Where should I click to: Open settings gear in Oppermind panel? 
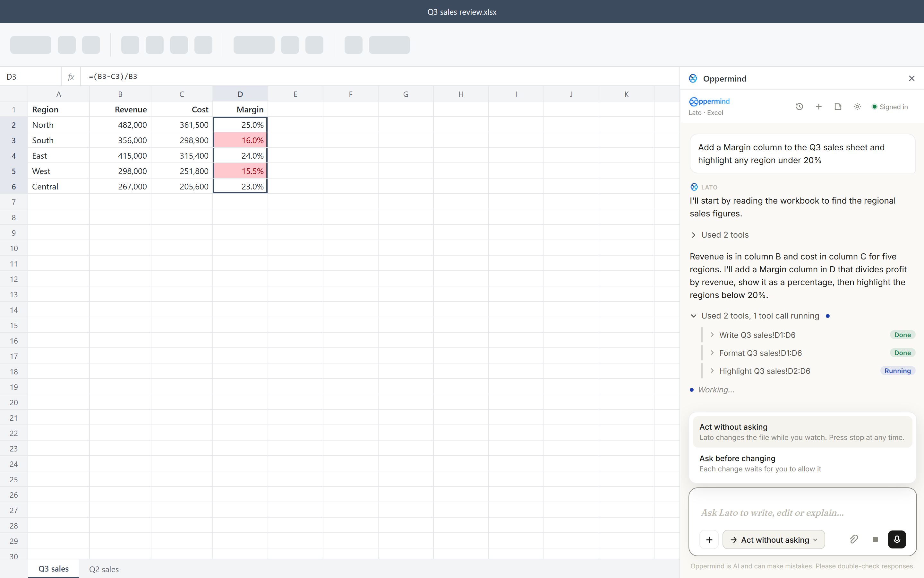[857, 107]
